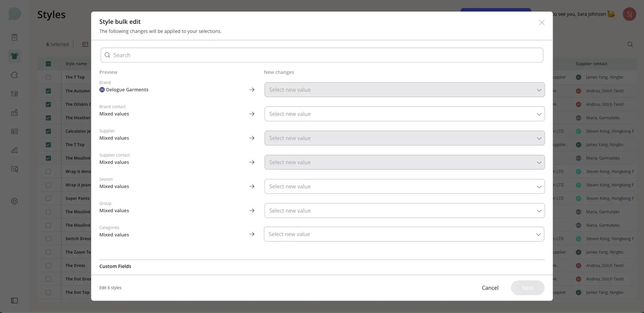Viewport: 644px width, 313px height.
Task: Uncheck The Autumn row checkbox
Action: (x=48, y=91)
